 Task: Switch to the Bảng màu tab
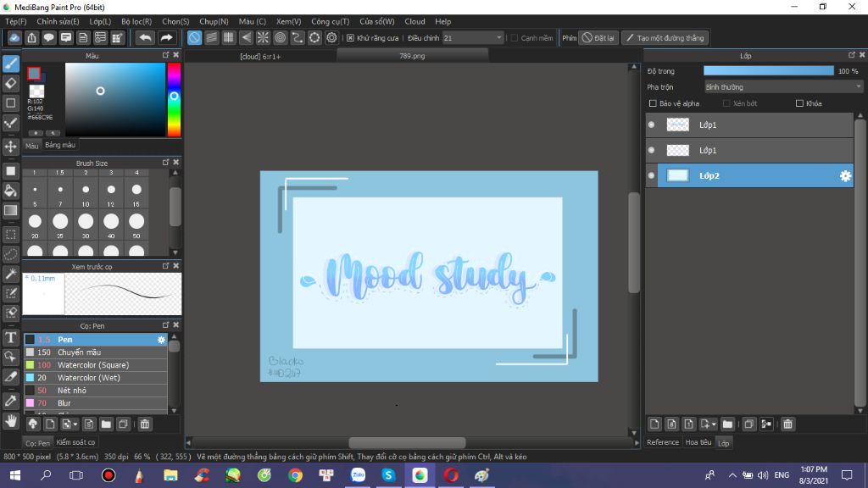tap(60, 145)
